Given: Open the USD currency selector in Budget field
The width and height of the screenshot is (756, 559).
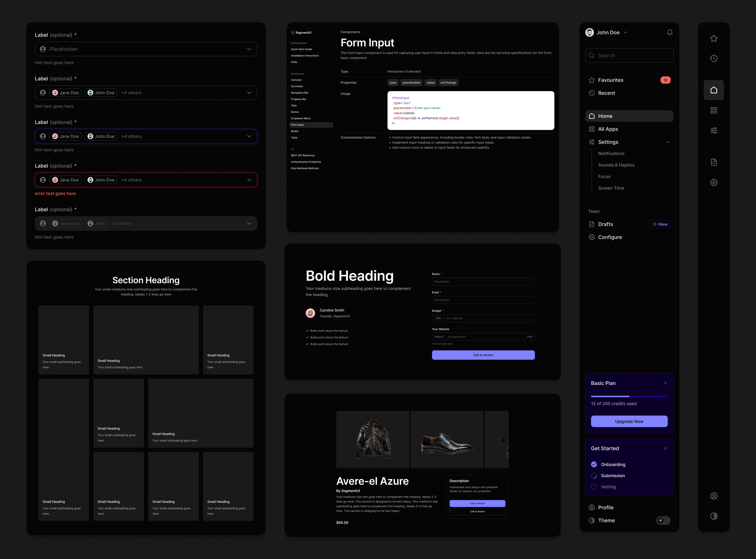Looking at the screenshot, I should coord(440,318).
